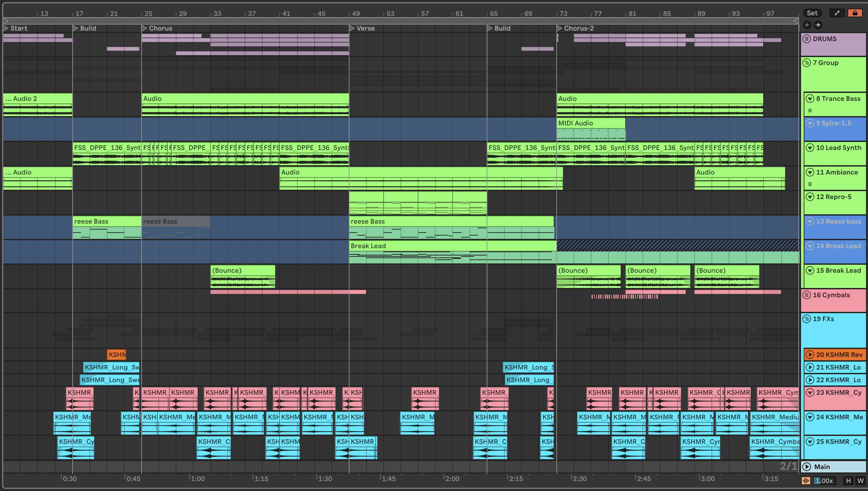
Task: Fold the 15 Break Lead track
Action: [810, 270]
